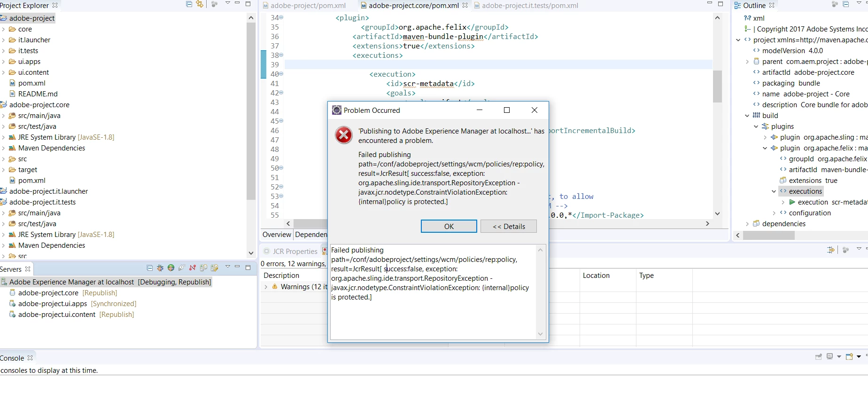Select Adobe Experience Manager at localhost server
868x418 pixels.
point(106,282)
